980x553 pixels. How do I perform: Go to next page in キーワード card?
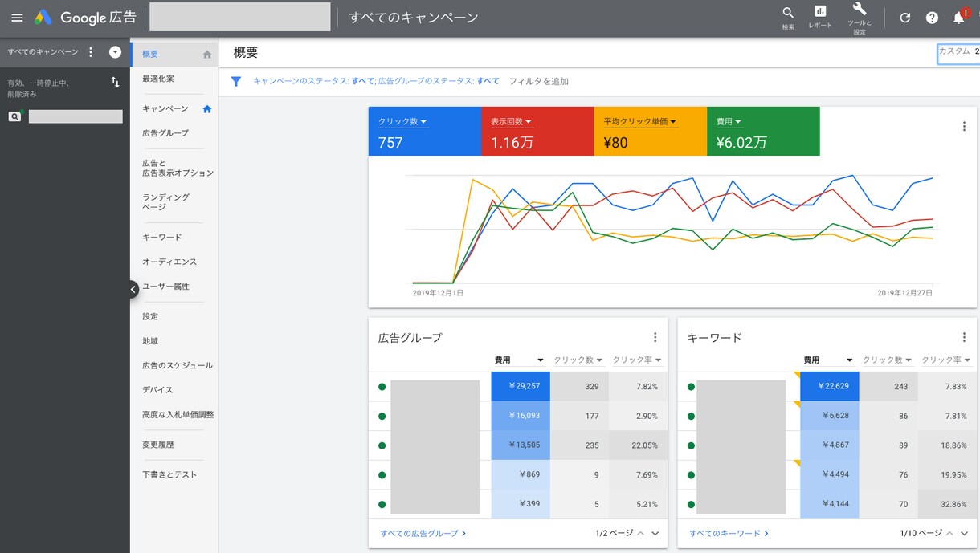[x=964, y=533]
